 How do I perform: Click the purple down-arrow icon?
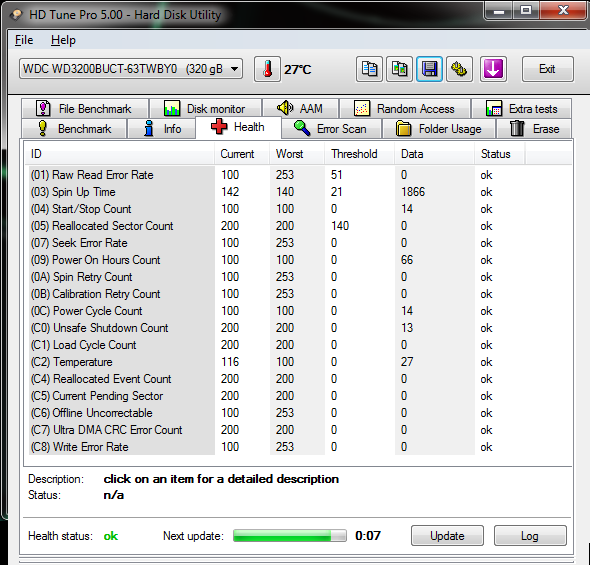pyautogui.click(x=493, y=69)
